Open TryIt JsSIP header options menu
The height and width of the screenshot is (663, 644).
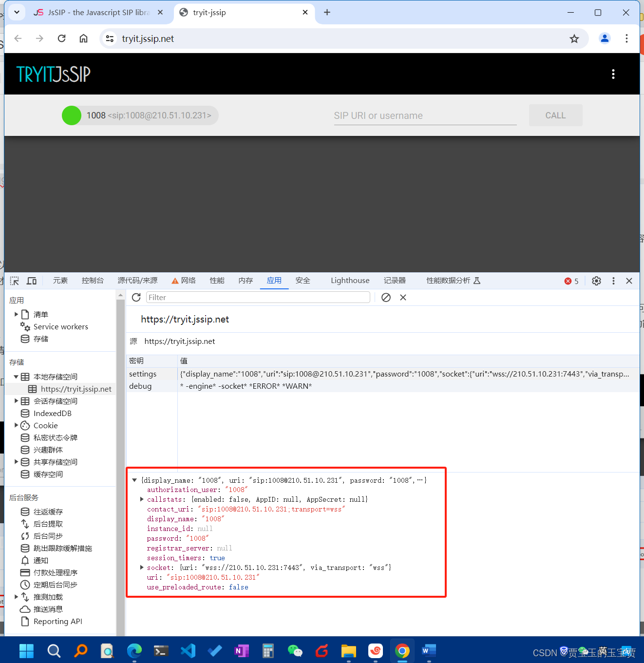613,74
